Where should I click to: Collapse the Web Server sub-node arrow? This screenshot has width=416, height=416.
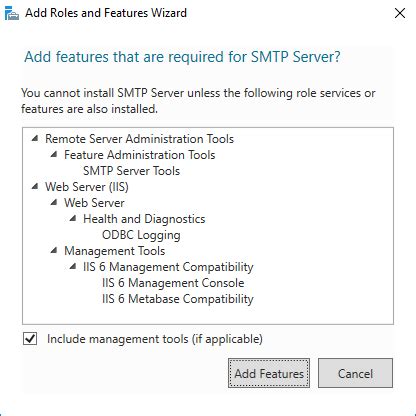[x=54, y=202]
